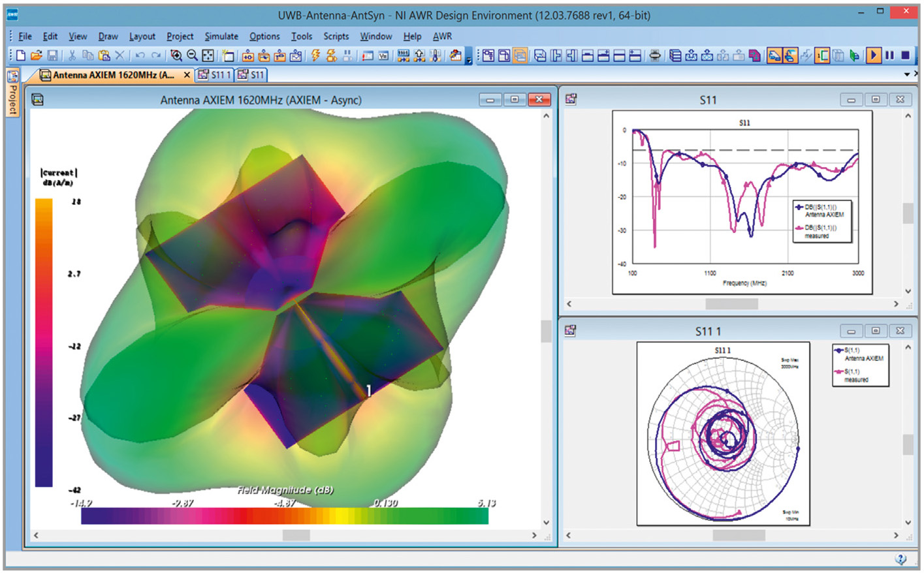Click the Analyze lightning bolt icon

click(x=316, y=56)
